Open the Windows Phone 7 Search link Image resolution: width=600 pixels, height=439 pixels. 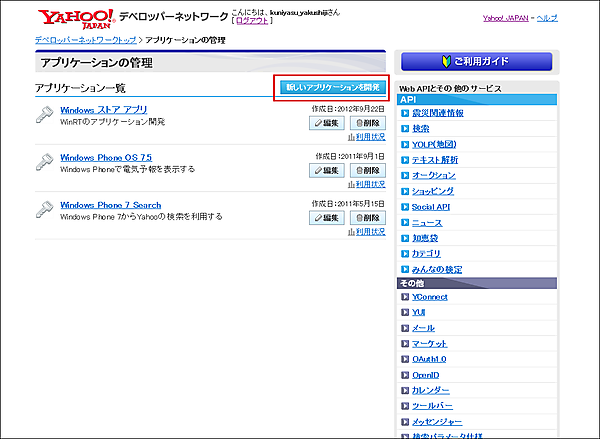111,205
